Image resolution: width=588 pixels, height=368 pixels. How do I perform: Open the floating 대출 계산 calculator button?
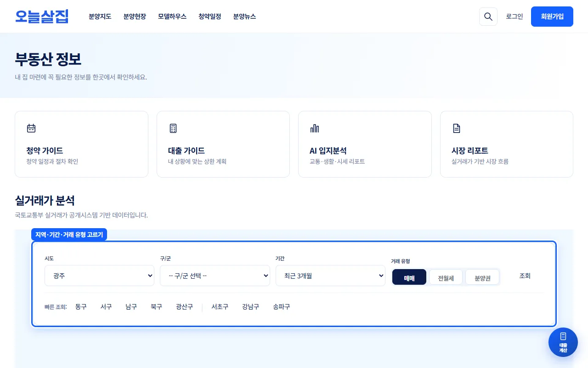563,342
